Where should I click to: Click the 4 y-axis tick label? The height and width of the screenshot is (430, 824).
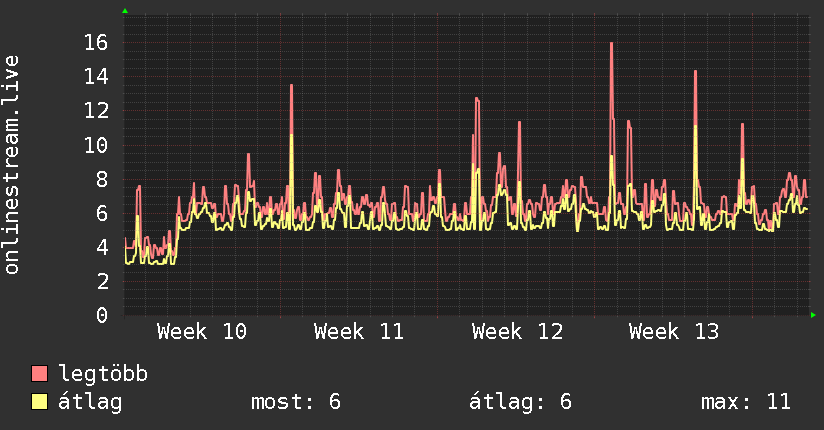pyautogui.click(x=102, y=247)
